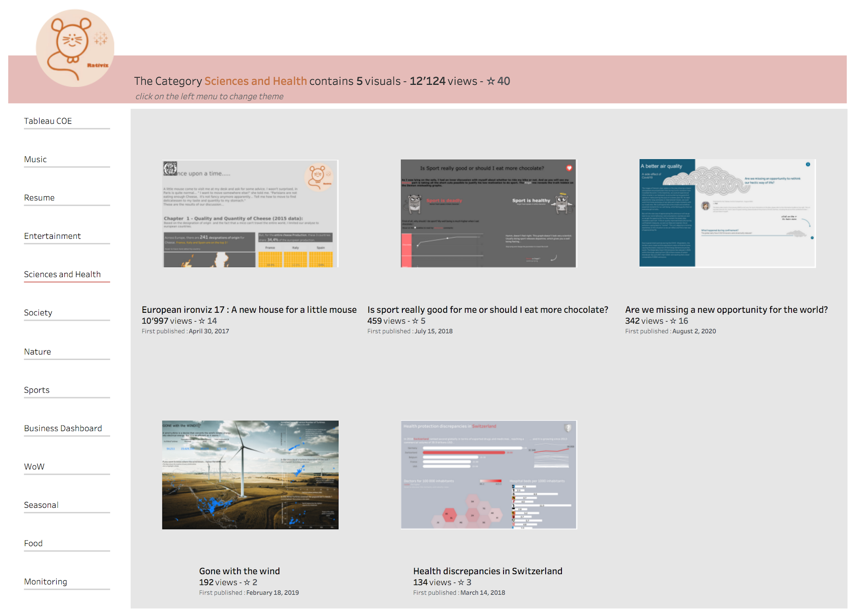Click the heart icon on the sport thumbnail
Screen dimensions: 855x616
(x=569, y=168)
